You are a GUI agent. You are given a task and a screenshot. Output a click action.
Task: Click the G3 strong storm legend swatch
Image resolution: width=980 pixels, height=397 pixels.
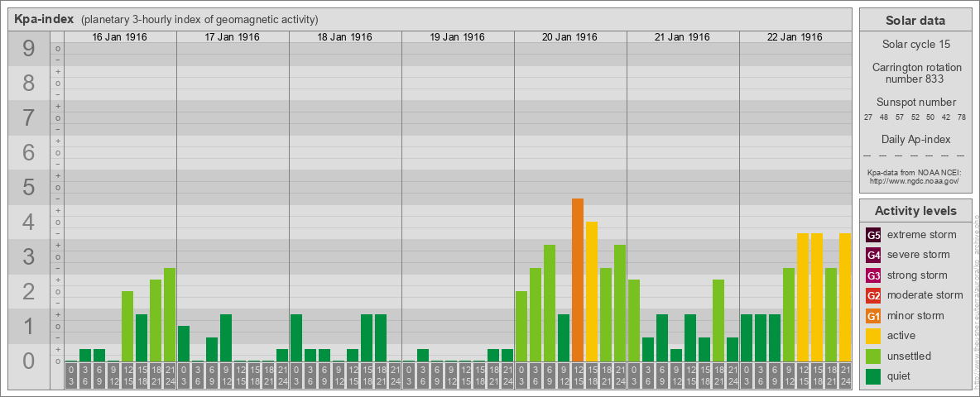click(873, 275)
